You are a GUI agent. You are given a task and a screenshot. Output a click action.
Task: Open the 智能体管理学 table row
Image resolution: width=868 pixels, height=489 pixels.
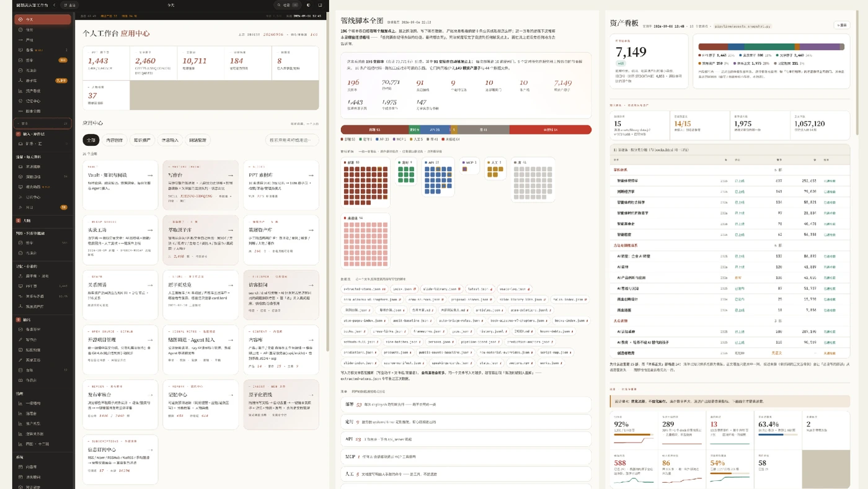click(730, 181)
